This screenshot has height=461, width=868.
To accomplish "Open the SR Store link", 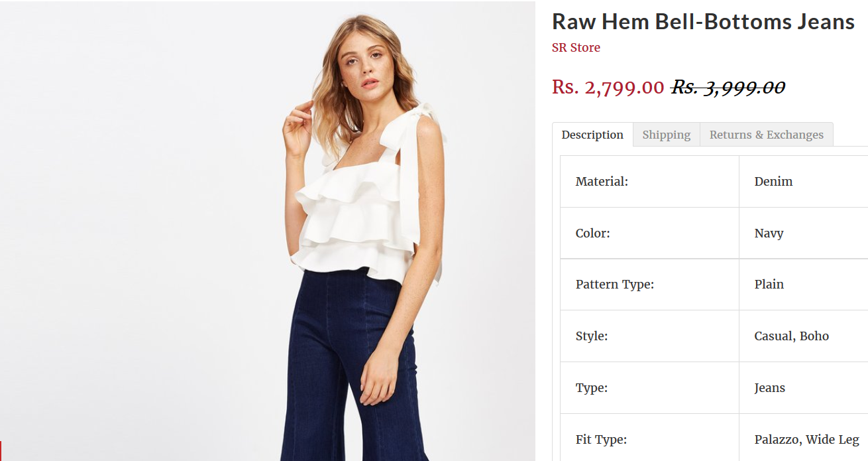I will (x=576, y=48).
